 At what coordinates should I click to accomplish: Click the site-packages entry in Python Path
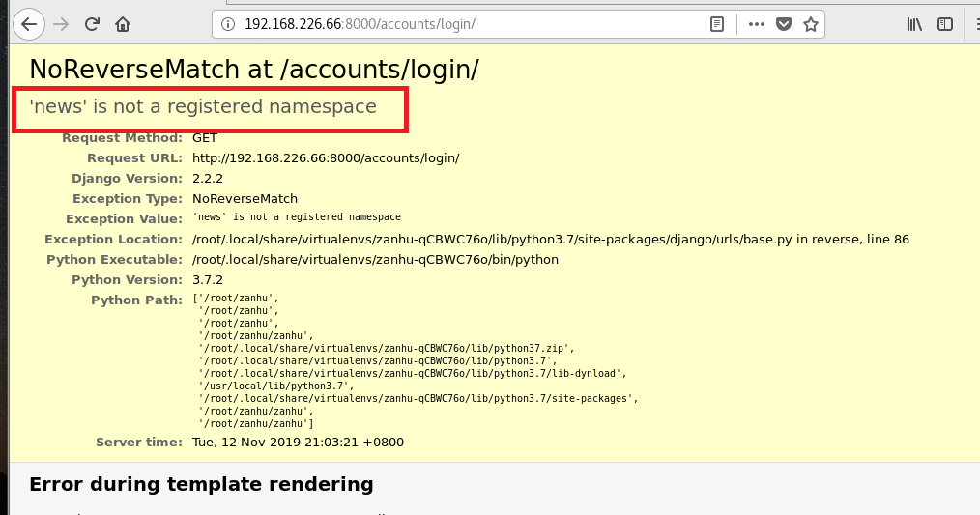point(418,398)
